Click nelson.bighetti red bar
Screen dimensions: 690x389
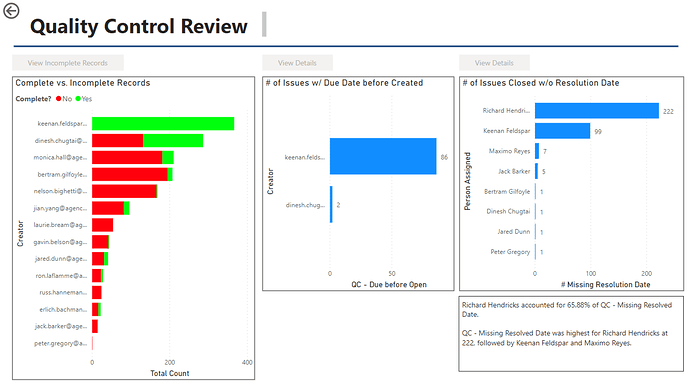(x=124, y=191)
